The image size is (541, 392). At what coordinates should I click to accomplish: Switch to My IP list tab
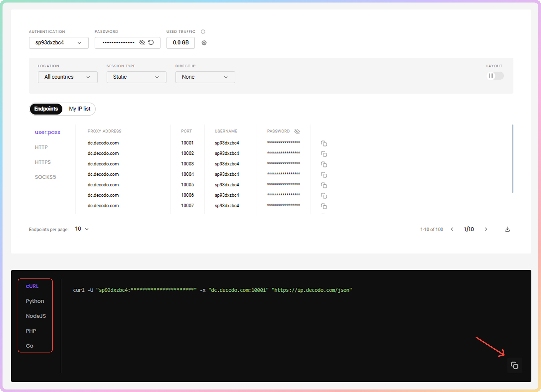(x=79, y=109)
